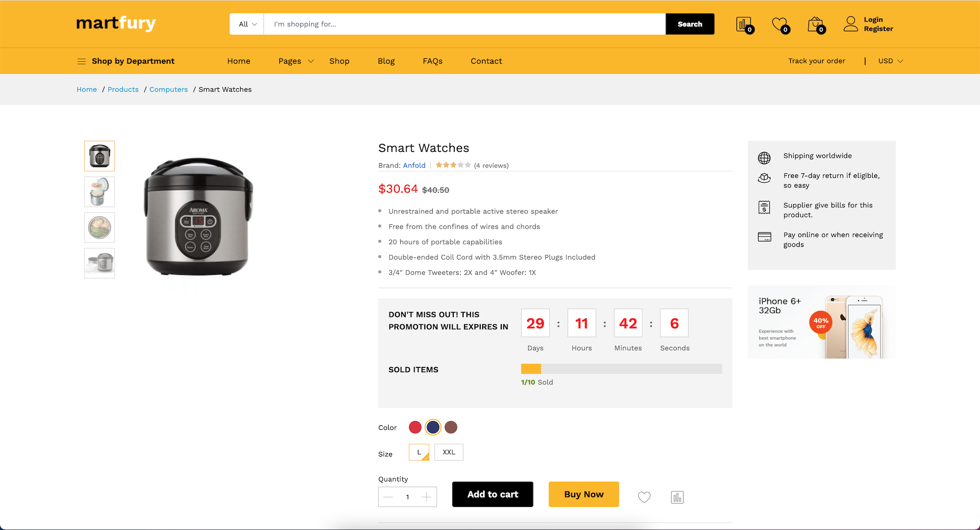This screenshot has height=530, width=980.
Task: Open the Shop by Department hamburger menu
Action: click(x=81, y=61)
